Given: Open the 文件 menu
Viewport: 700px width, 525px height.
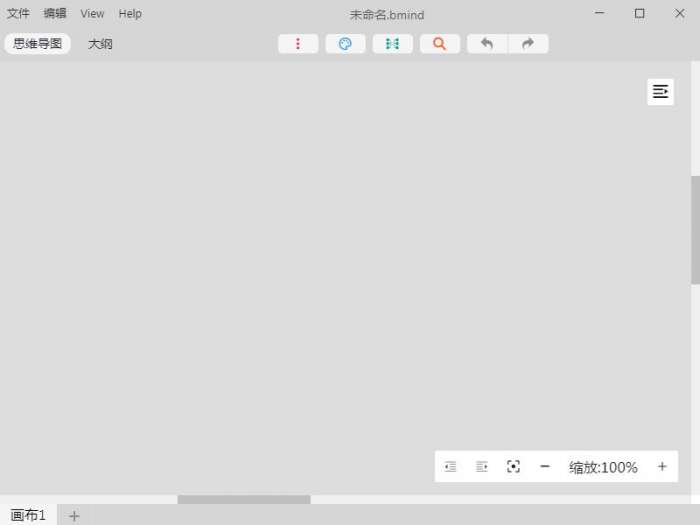Looking at the screenshot, I should pos(18,14).
